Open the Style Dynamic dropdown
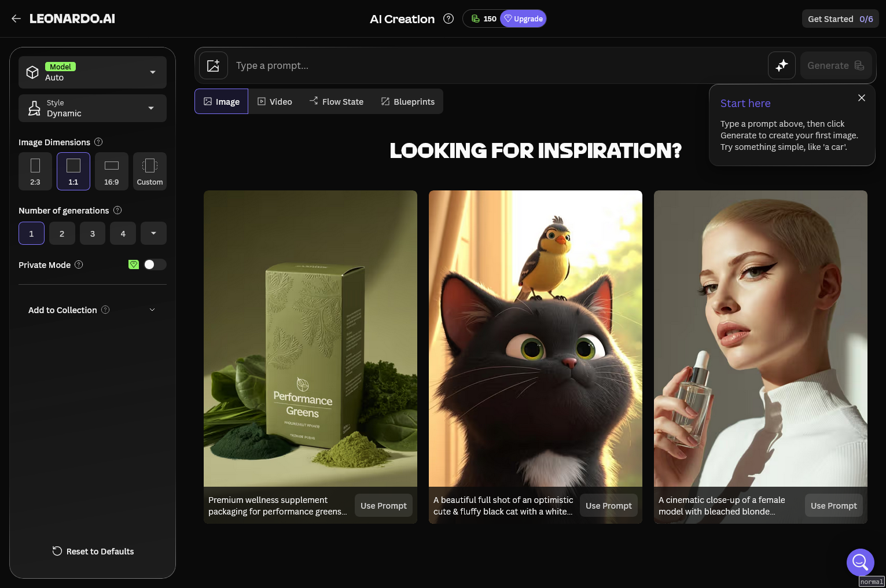Viewport: 886px width, 588px height. 93,108
